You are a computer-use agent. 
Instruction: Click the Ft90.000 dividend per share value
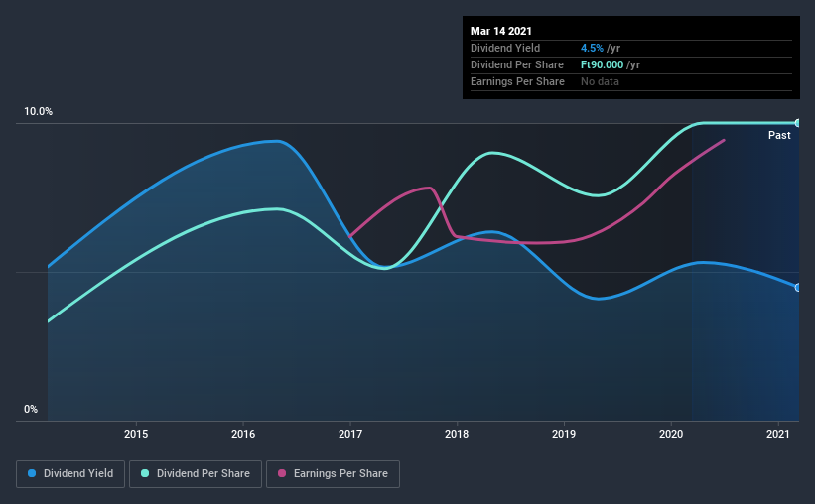click(x=602, y=64)
